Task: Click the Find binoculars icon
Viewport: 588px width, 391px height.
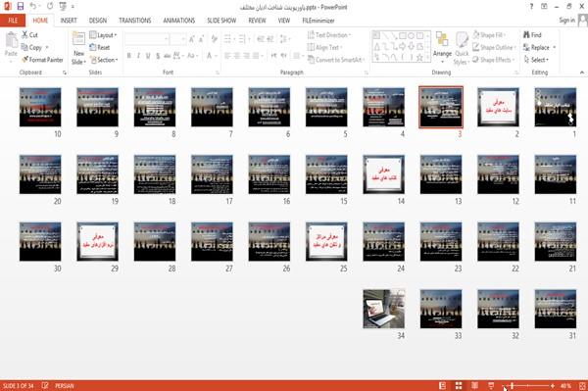Action: pyautogui.click(x=532, y=35)
